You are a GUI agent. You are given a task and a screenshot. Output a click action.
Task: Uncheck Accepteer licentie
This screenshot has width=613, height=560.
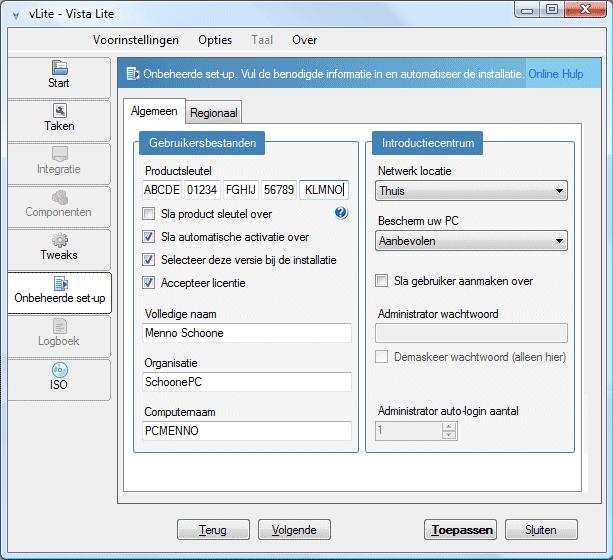coord(148,283)
